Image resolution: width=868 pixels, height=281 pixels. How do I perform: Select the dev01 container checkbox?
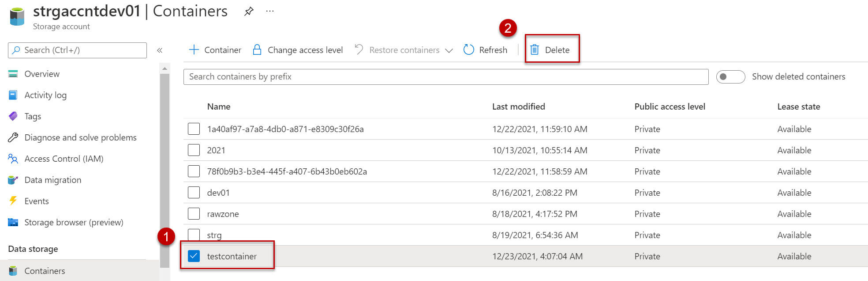coord(194,193)
